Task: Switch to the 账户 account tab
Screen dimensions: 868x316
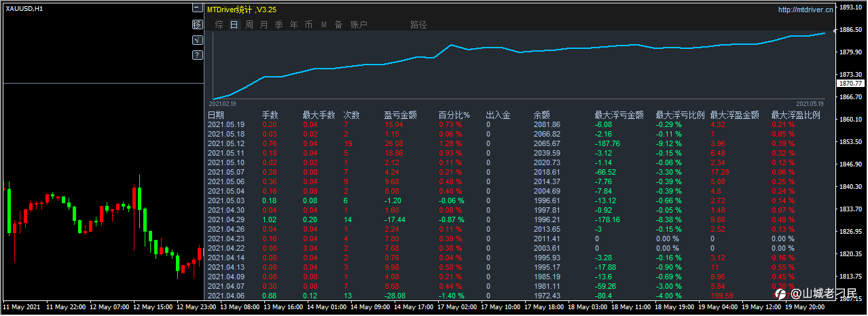Action: 359,24
